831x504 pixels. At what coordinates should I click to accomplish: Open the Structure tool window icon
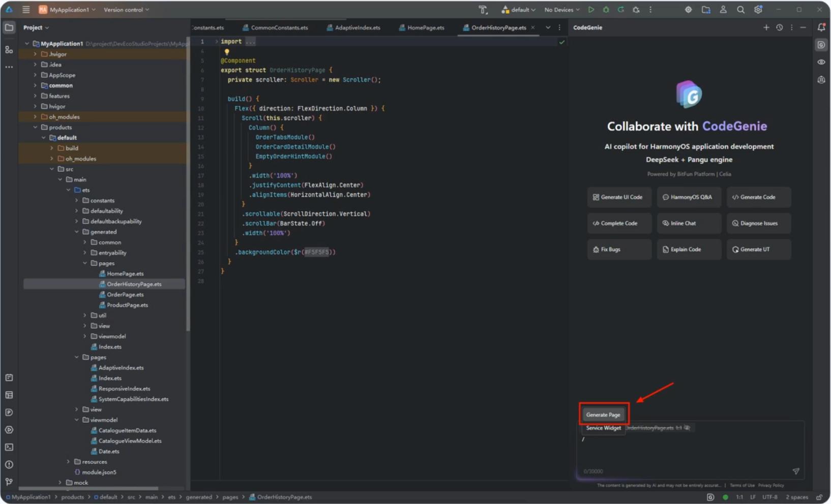pos(9,49)
